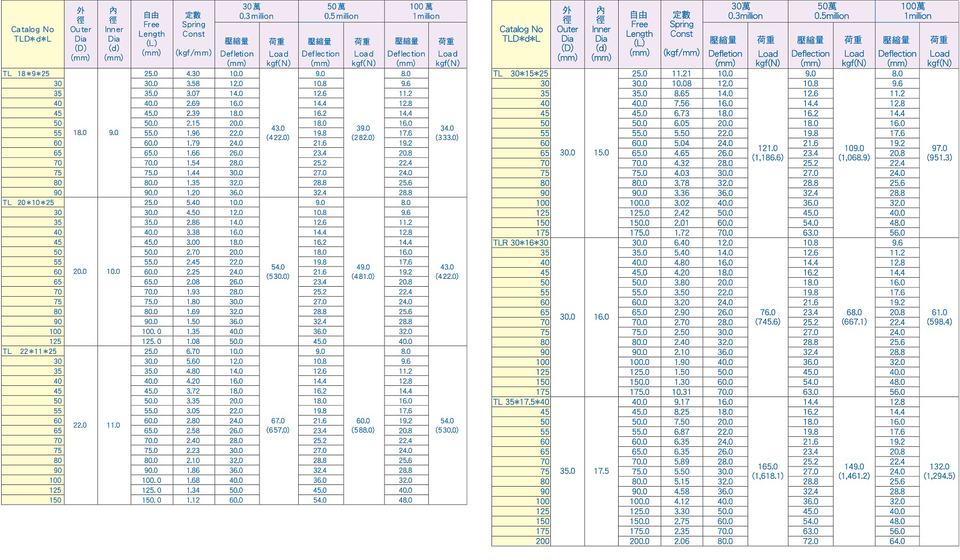Click the TLR 30*16*30 catalog number cell
This screenshot has width=960, height=560.
(x=521, y=243)
